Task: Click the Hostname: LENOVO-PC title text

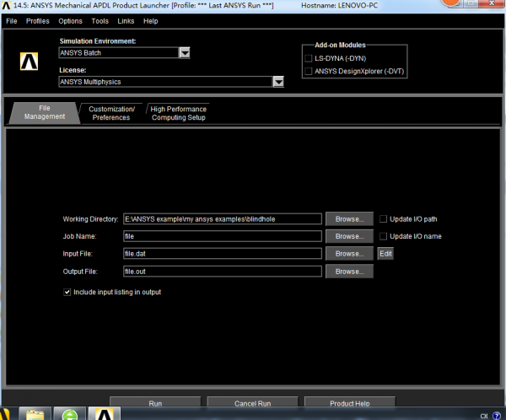Action: [339, 6]
